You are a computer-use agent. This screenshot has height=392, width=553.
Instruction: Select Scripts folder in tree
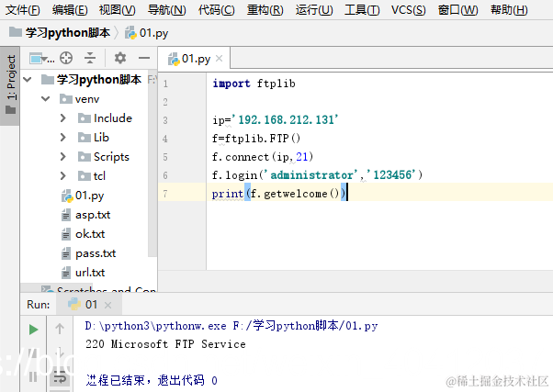(103, 156)
